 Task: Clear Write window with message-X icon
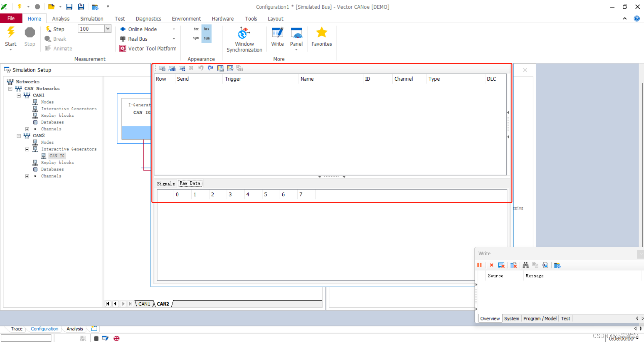(501, 265)
